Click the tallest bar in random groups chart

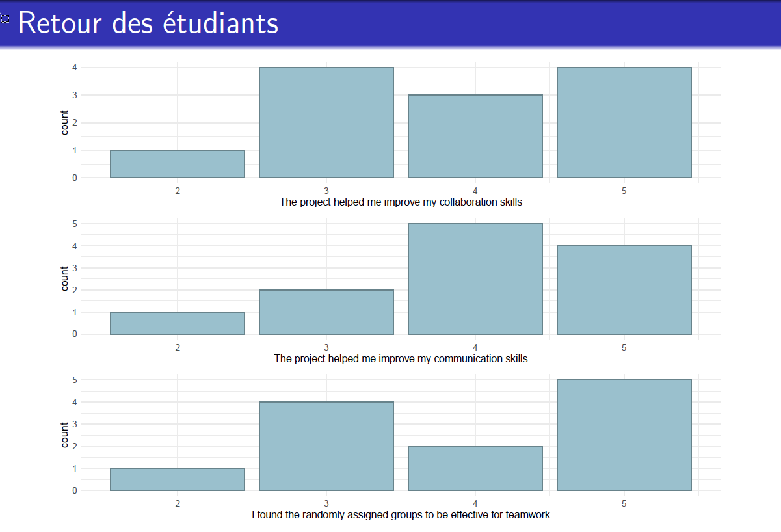pos(624,435)
